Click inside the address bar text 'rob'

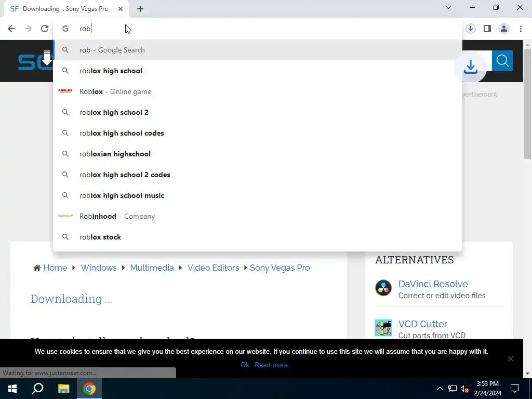pyautogui.click(x=85, y=29)
